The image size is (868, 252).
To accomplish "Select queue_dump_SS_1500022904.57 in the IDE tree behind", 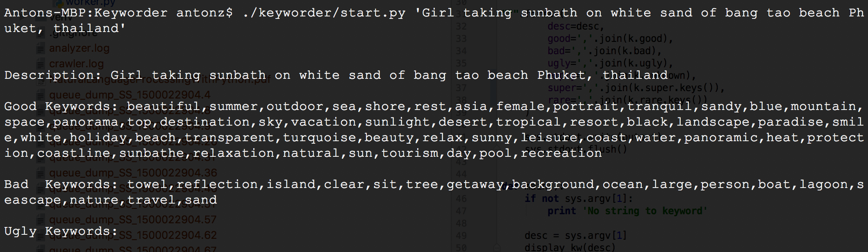I will tap(133, 220).
